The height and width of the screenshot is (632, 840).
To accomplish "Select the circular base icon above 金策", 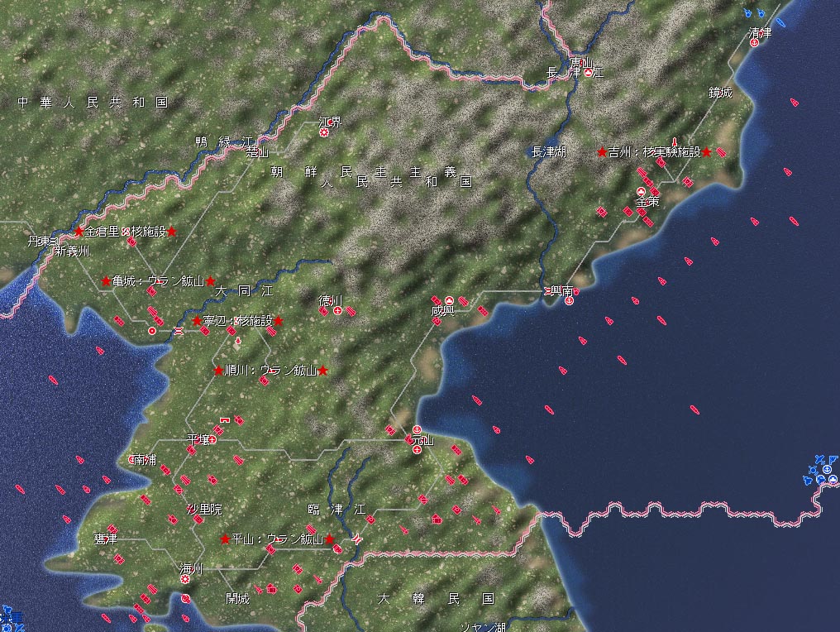I will point(641,191).
